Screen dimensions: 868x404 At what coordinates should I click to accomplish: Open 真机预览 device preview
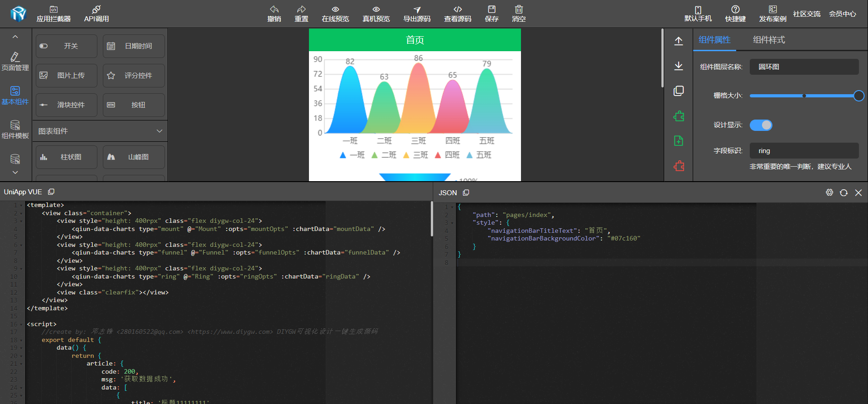pyautogui.click(x=376, y=14)
